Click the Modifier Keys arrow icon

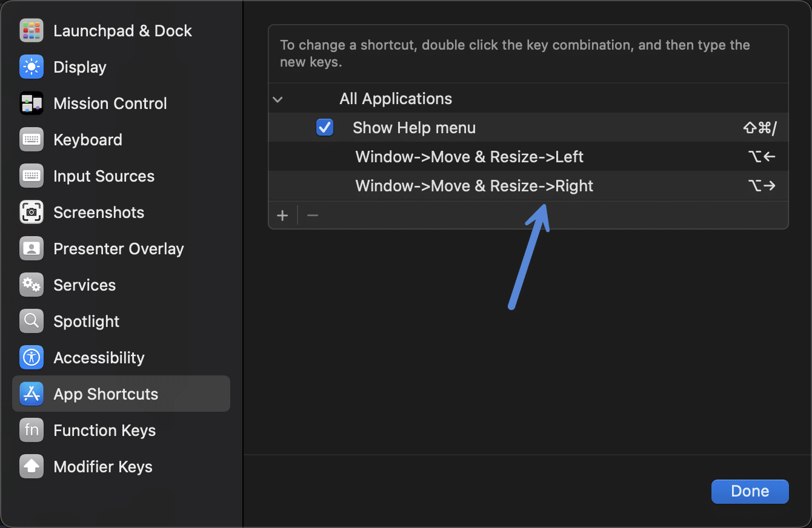click(x=31, y=466)
